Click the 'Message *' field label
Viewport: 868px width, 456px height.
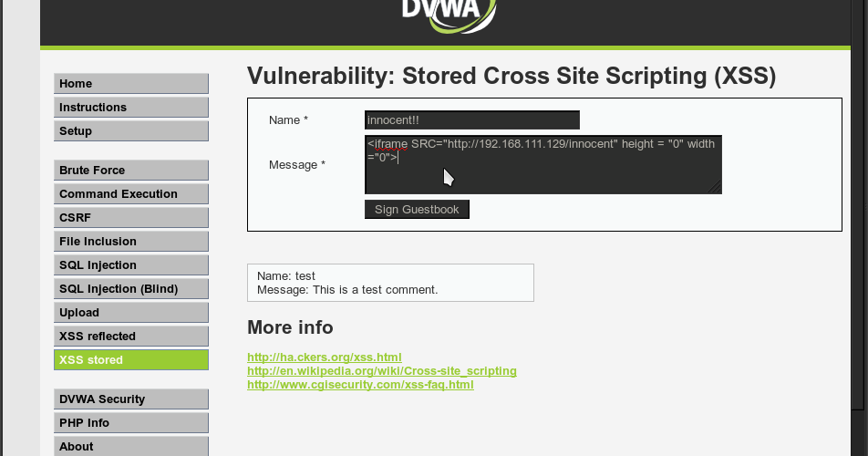tap(297, 165)
